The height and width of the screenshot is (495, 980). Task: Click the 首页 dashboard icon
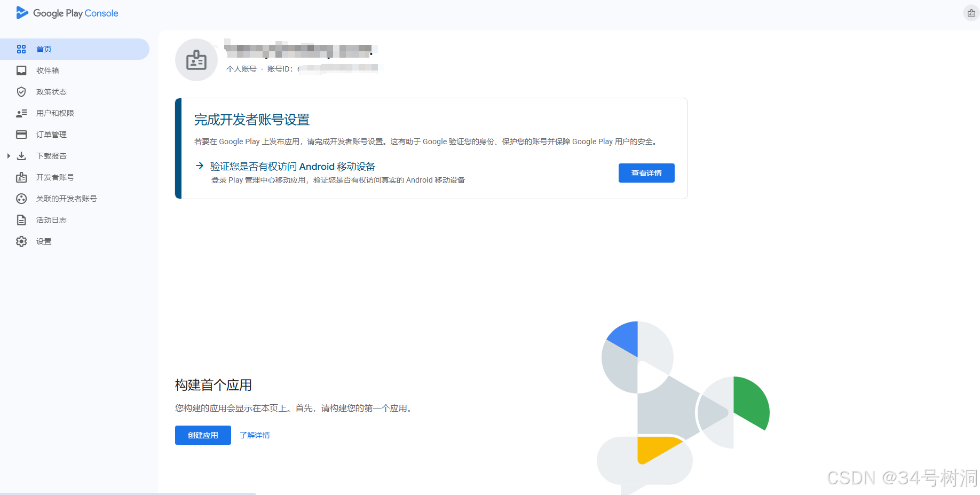[21, 49]
